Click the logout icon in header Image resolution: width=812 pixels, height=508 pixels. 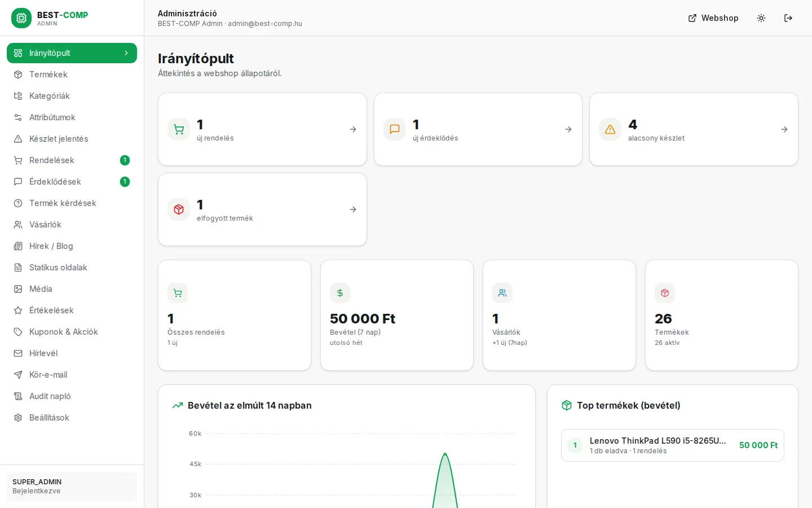788,18
